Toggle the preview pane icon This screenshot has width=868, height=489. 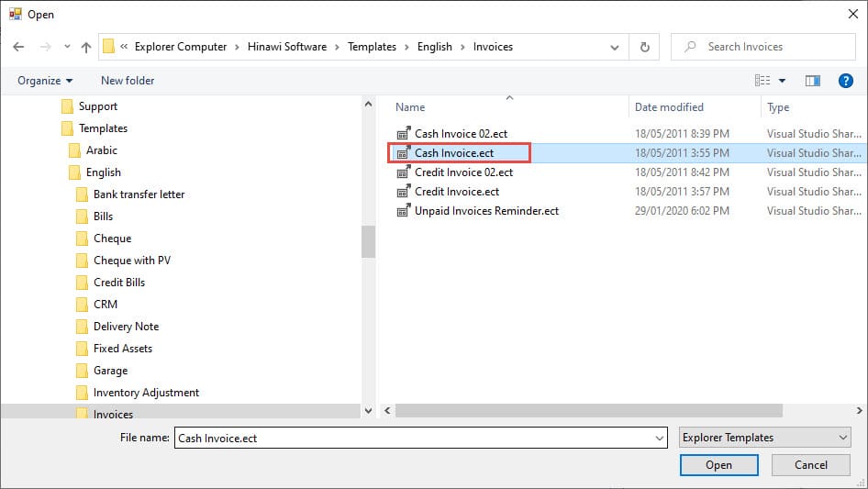click(x=812, y=81)
